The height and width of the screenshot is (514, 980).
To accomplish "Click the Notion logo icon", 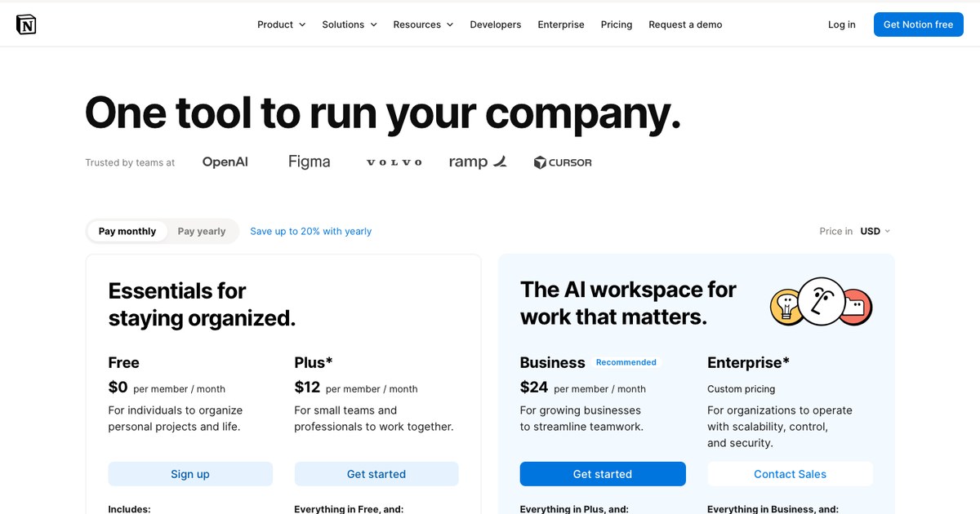I will pyautogui.click(x=26, y=24).
